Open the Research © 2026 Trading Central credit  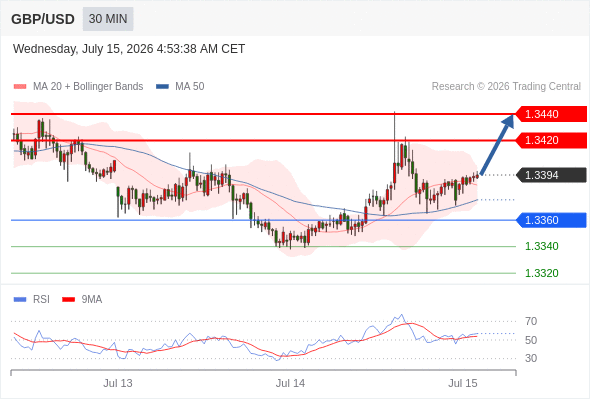(x=506, y=87)
